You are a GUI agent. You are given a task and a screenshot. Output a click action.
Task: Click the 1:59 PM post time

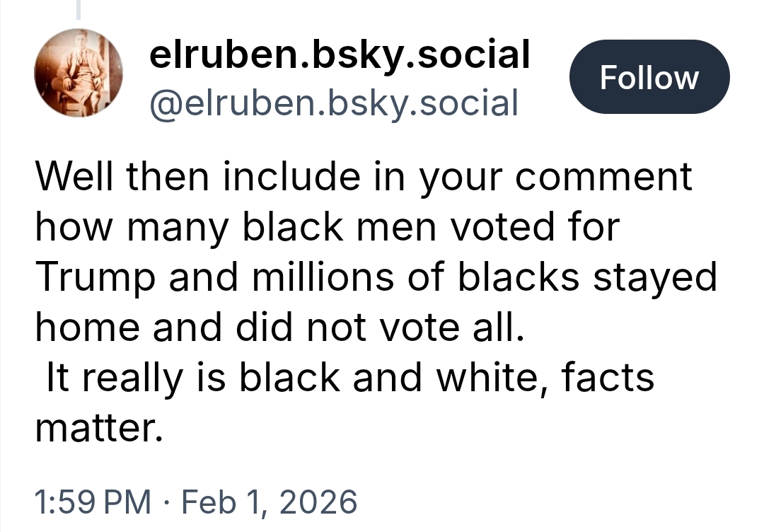point(93,502)
